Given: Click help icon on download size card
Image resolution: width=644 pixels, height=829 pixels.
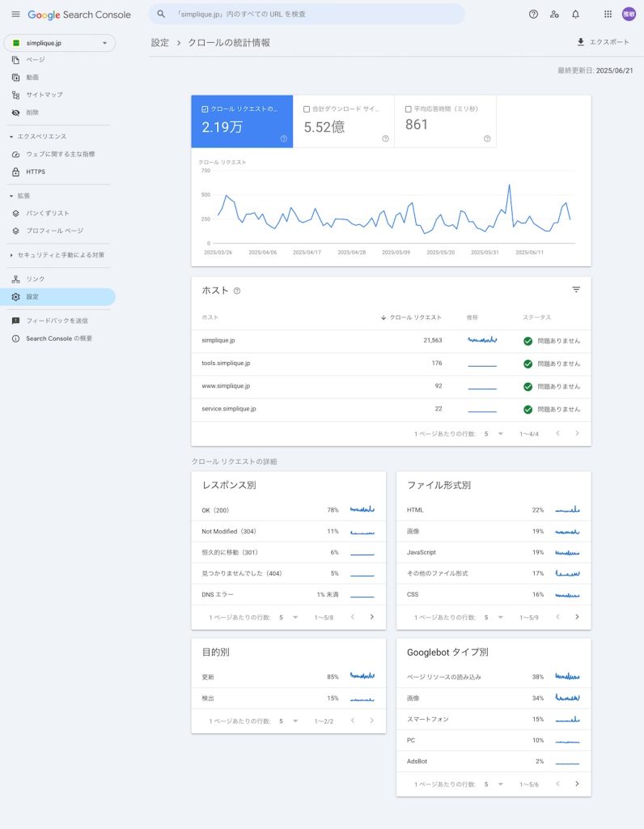Looking at the screenshot, I should 385,138.
